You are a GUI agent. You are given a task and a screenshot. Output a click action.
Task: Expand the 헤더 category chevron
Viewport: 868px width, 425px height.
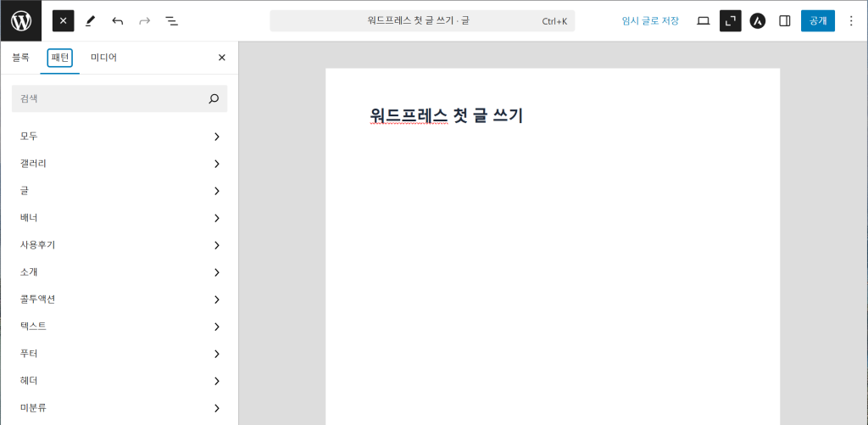(217, 381)
